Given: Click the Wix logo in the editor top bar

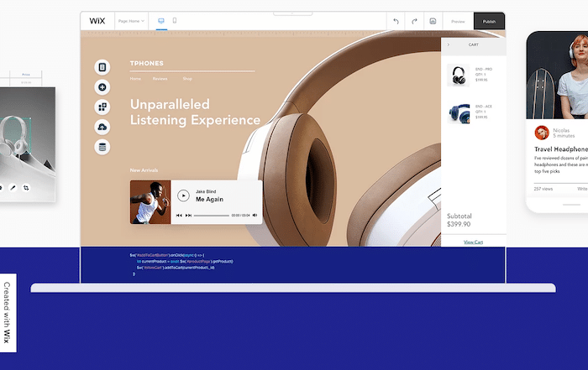Looking at the screenshot, I should (97, 21).
